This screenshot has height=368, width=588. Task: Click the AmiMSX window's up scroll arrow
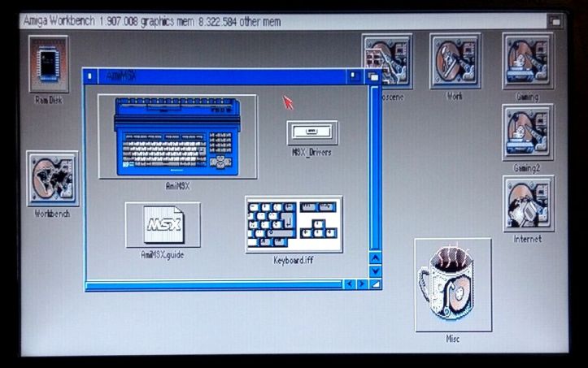(375, 258)
